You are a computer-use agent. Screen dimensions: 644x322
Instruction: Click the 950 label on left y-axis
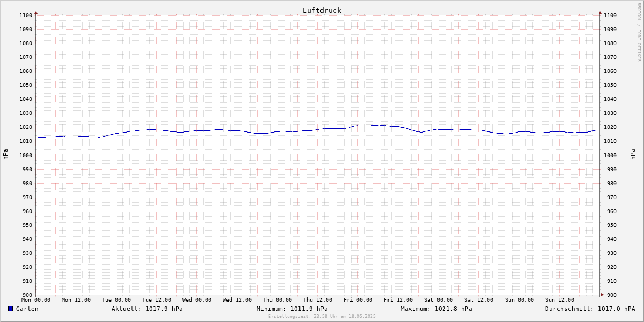click(27, 225)
